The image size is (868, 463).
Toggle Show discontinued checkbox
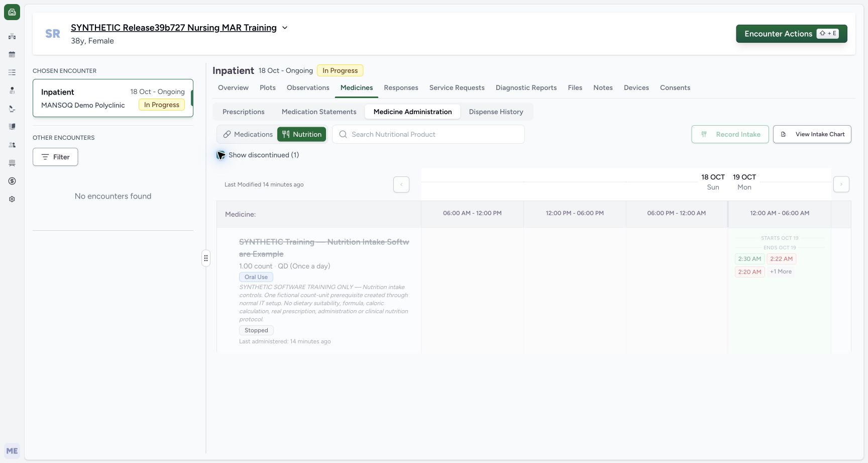pos(221,155)
